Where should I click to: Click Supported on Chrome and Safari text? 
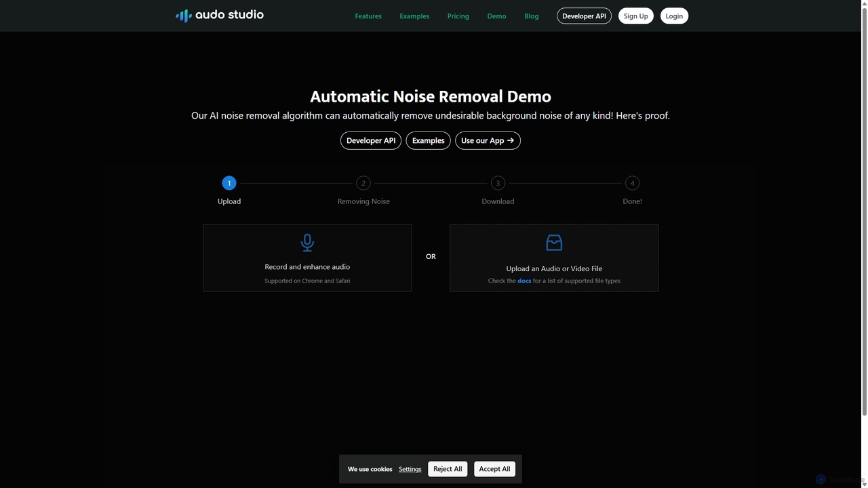pos(307,281)
